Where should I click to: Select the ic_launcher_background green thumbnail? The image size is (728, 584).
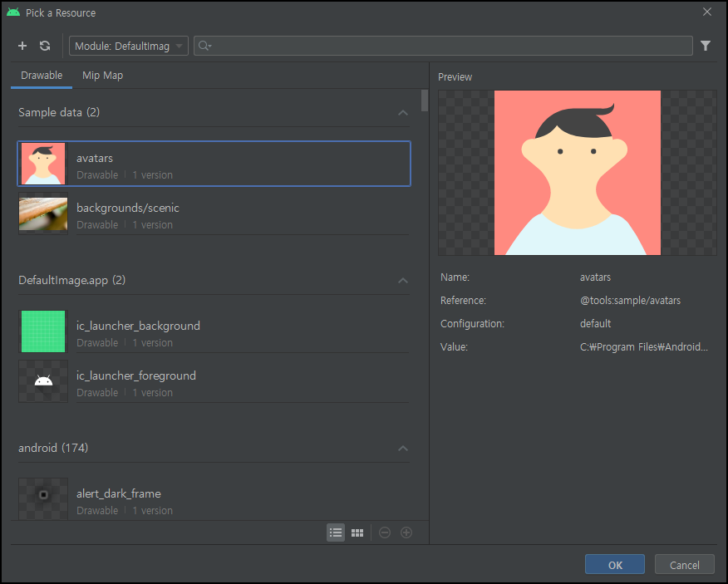[43, 331]
